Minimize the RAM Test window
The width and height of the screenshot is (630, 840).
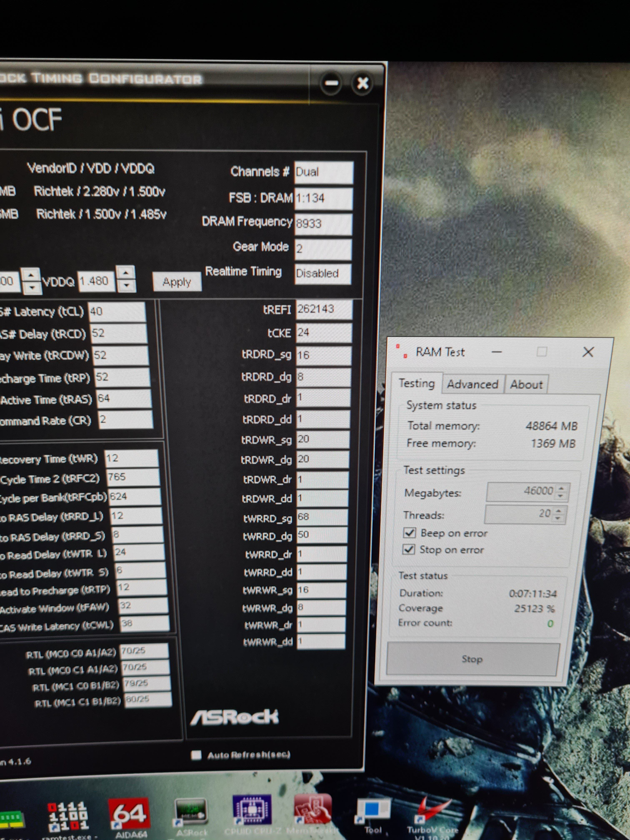(x=497, y=352)
